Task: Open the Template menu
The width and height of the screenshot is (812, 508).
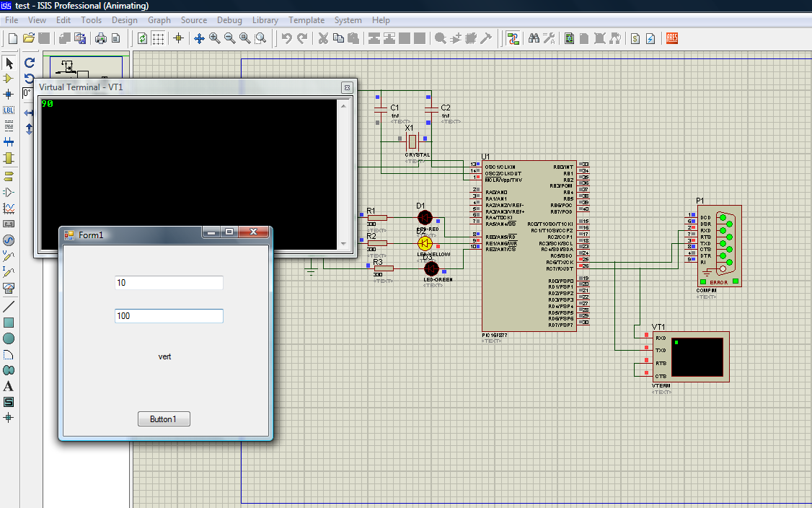Action: 306,20
